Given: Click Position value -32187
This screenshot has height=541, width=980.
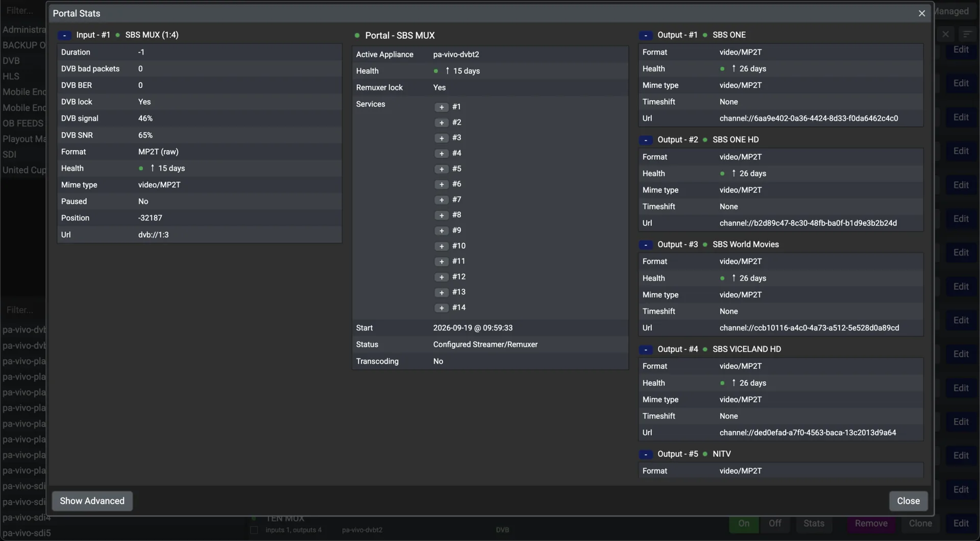Looking at the screenshot, I should pyautogui.click(x=150, y=218).
